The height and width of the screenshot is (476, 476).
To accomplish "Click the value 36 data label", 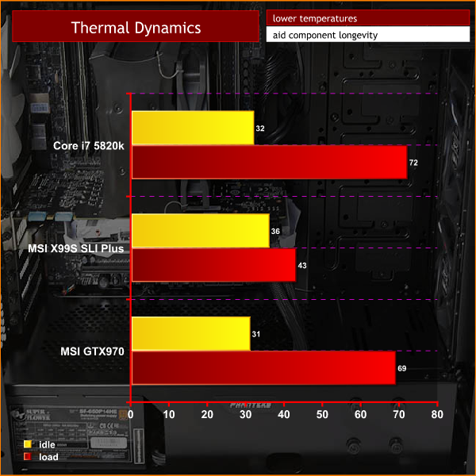I will pos(275,232).
